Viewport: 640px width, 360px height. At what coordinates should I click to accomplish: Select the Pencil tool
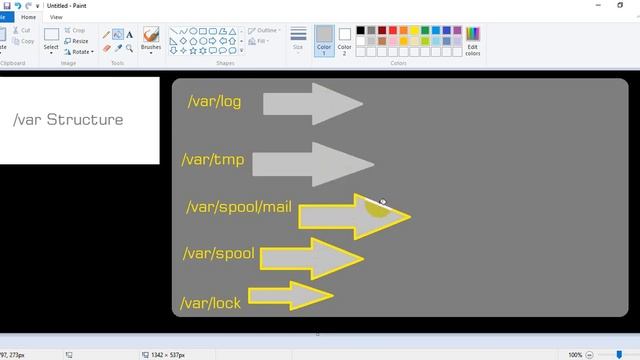point(106,35)
